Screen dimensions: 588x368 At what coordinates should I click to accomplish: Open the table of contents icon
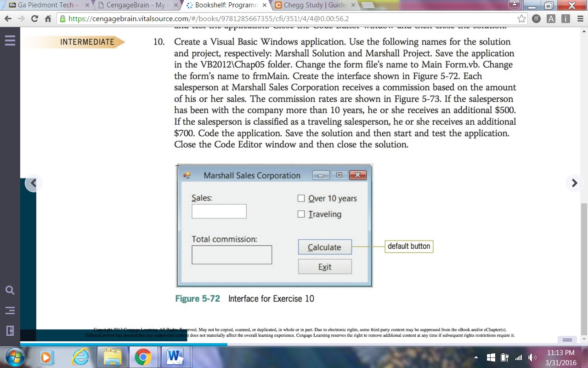point(10,310)
